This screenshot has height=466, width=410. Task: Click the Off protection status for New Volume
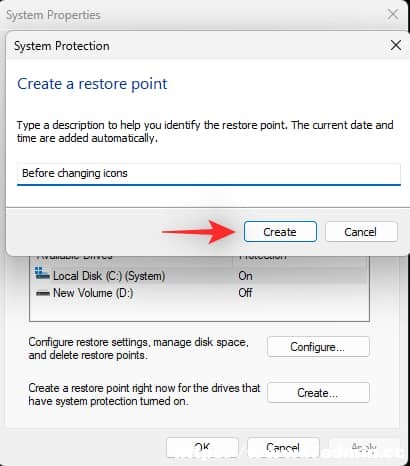coord(245,293)
